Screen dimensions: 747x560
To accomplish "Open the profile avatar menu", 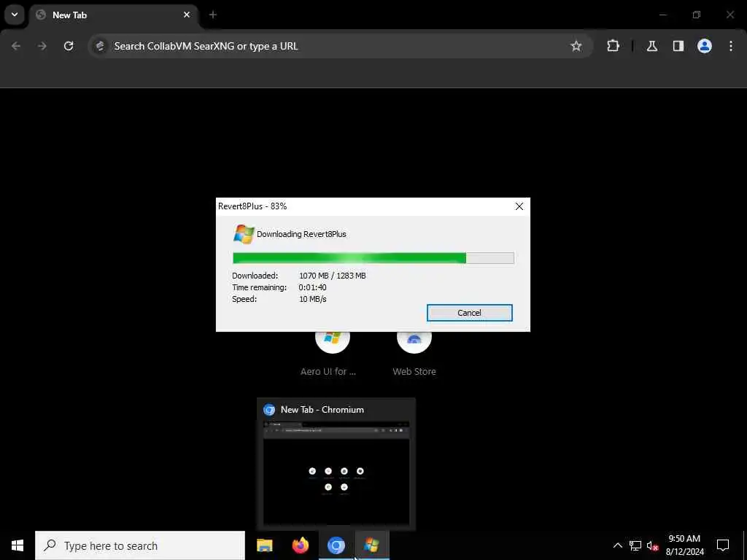I will pyautogui.click(x=704, y=46).
